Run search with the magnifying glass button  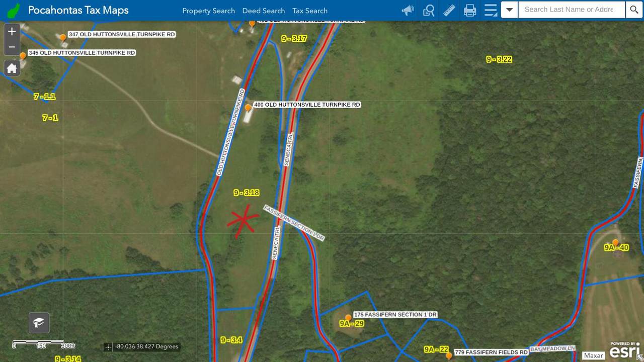(x=634, y=10)
